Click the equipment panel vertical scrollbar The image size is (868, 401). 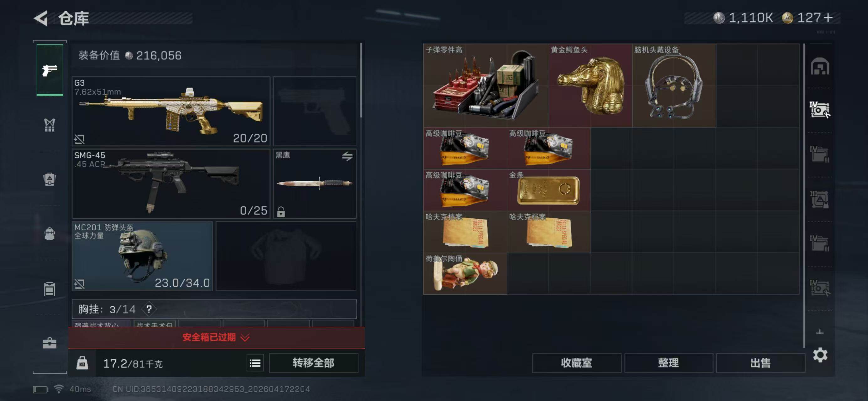click(x=360, y=80)
